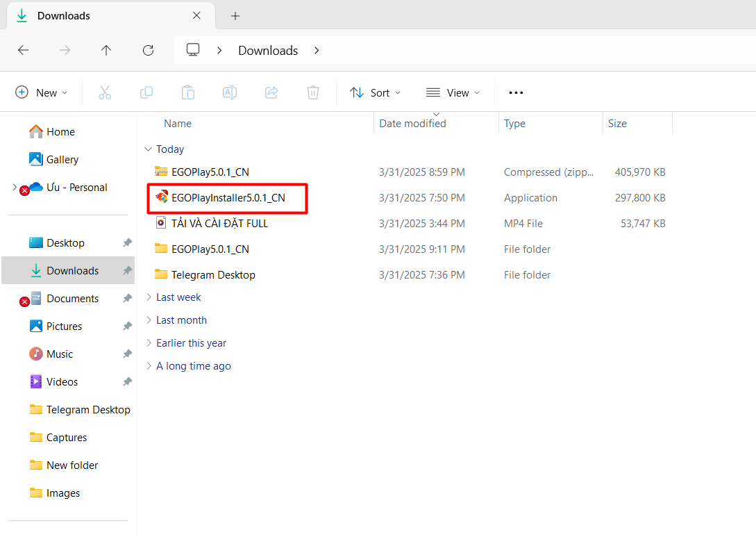
Task: Click the Share icon in toolbar
Action: [271, 92]
